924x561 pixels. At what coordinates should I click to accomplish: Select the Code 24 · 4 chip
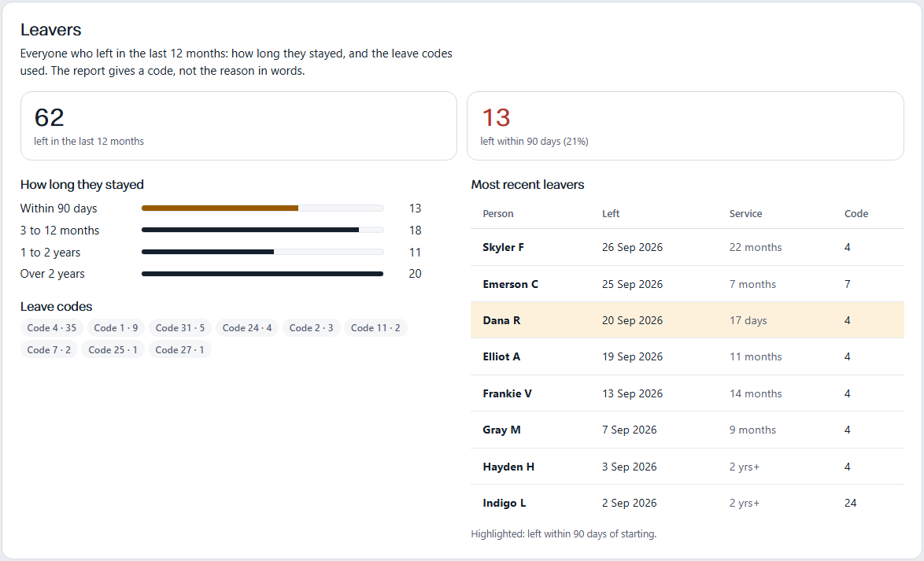click(247, 327)
